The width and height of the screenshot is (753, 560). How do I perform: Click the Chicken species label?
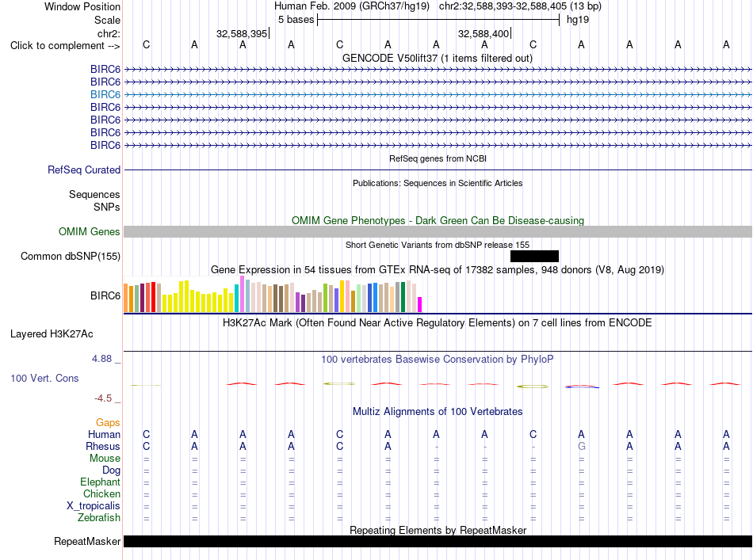101,493
